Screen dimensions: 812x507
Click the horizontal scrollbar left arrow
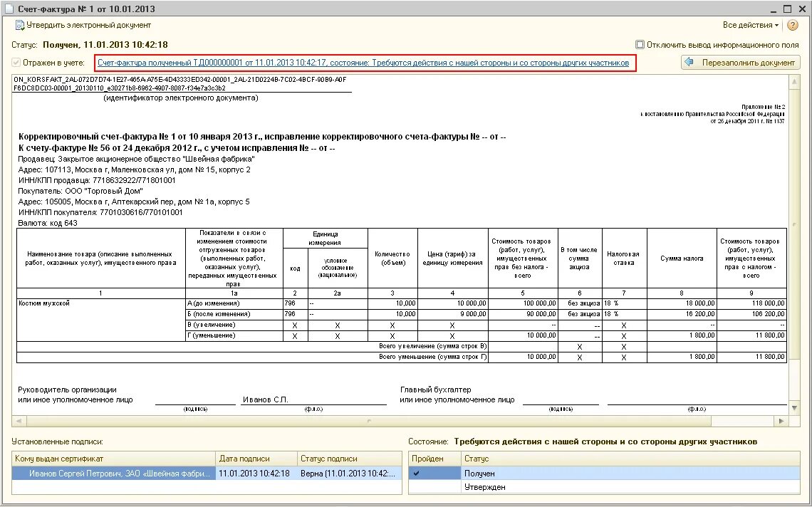coord(18,421)
